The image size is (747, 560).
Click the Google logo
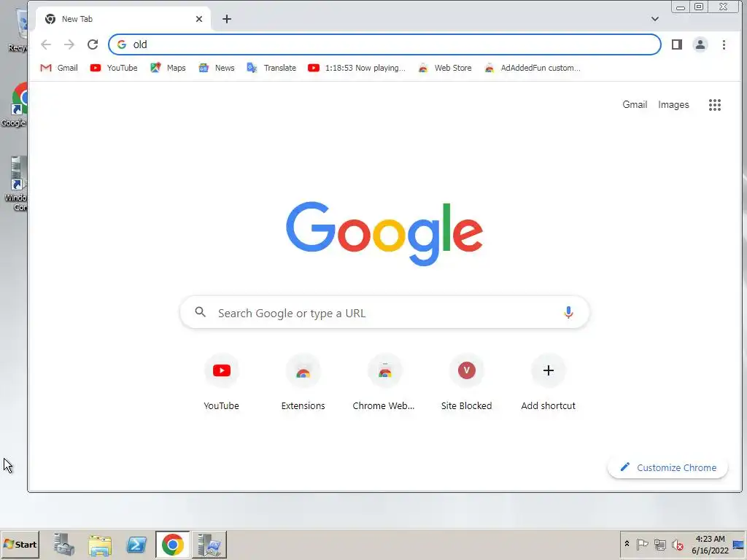[384, 233]
